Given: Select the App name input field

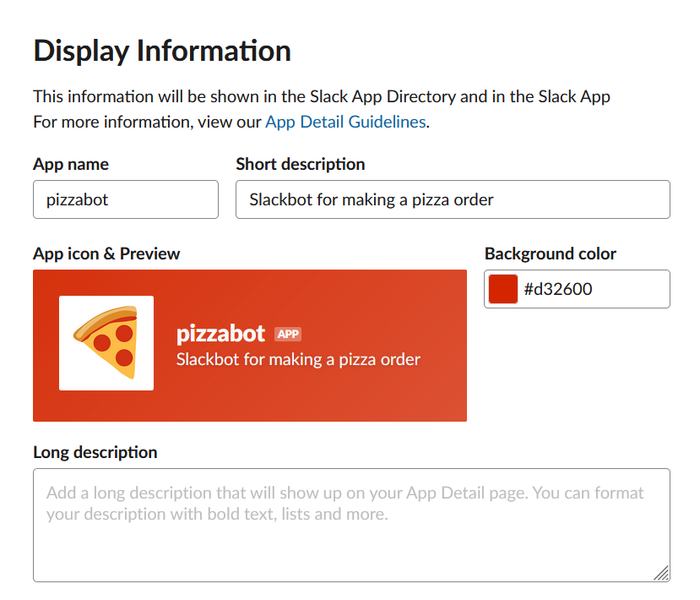Looking at the screenshot, I should tap(125, 199).
